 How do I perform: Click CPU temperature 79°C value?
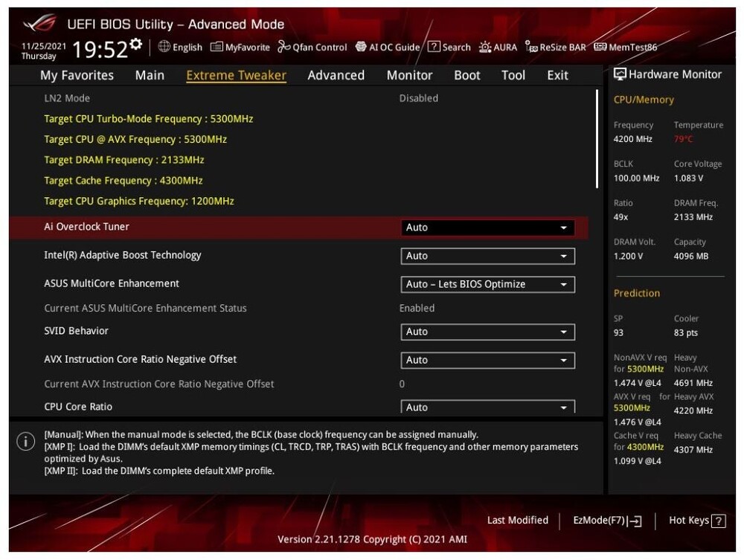pos(683,139)
